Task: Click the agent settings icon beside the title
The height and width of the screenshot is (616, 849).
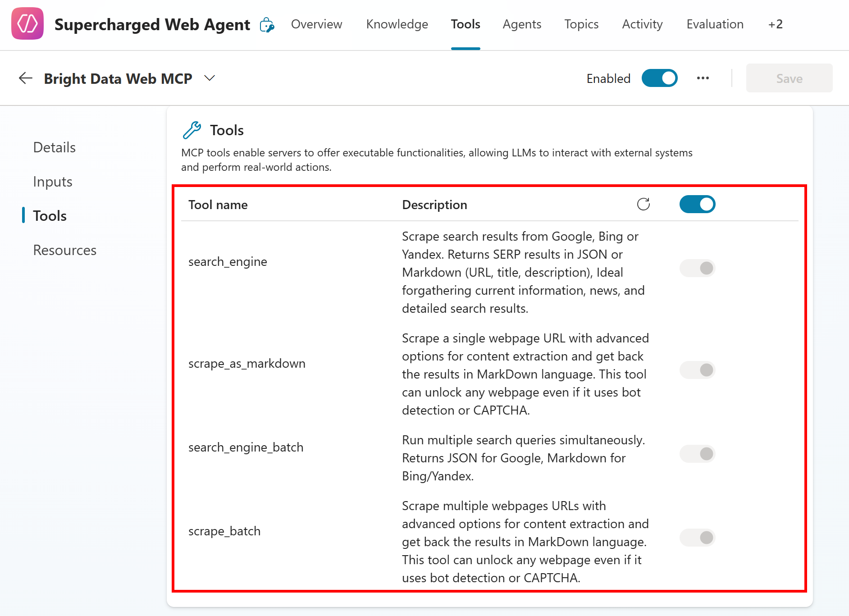Action: point(267,25)
